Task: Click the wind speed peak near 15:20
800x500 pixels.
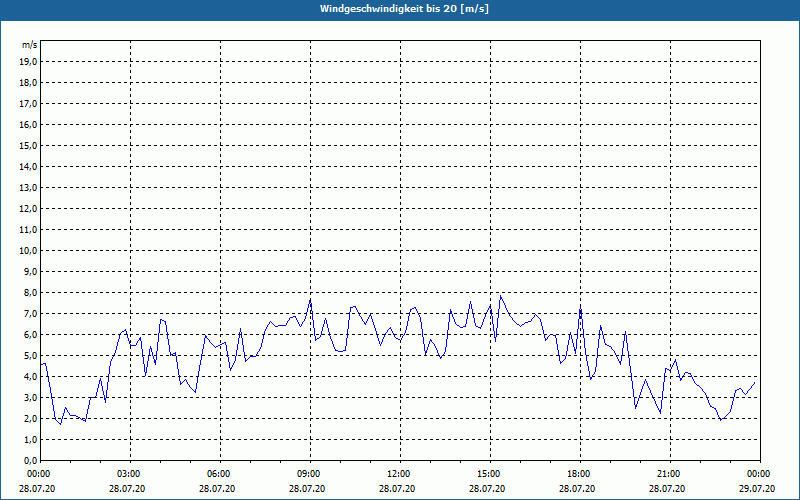Action: (x=501, y=296)
